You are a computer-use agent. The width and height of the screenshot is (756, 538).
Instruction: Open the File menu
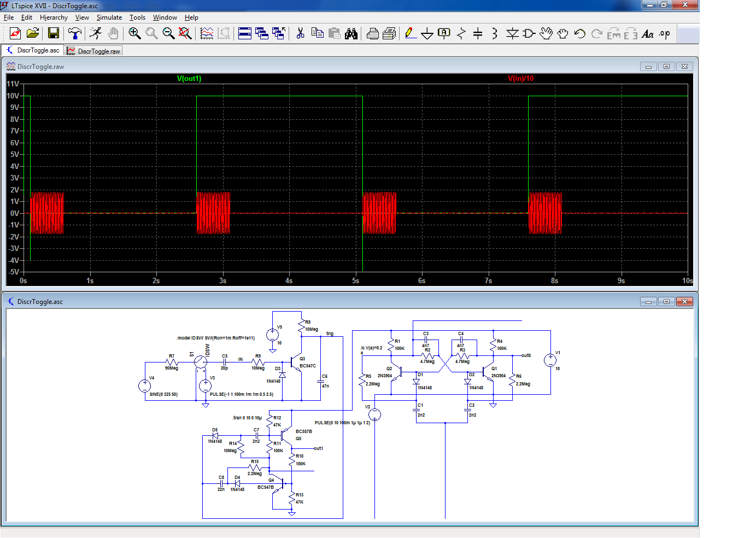point(9,17)
